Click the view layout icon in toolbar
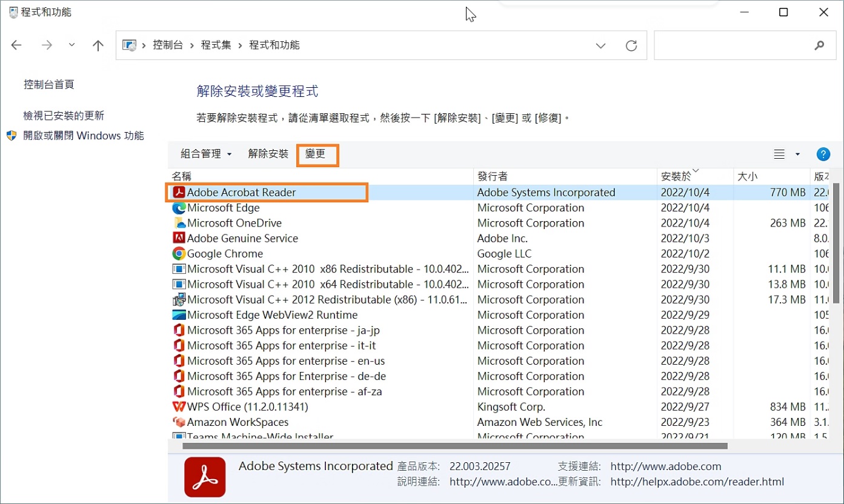Viewport: 844px width, 504px height. point(779,154)
